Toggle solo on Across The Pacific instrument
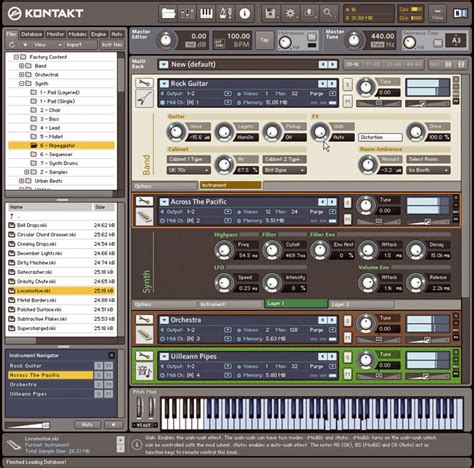 (x=347, y=203)
